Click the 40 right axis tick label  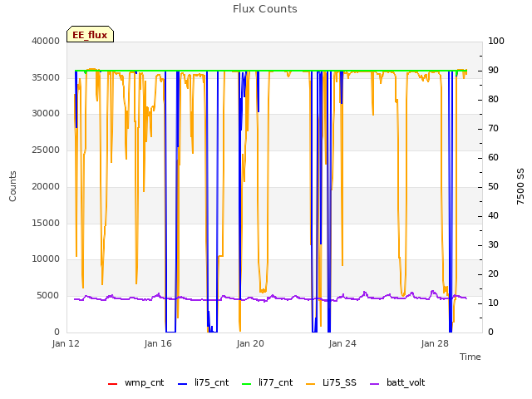coord(493,216)
